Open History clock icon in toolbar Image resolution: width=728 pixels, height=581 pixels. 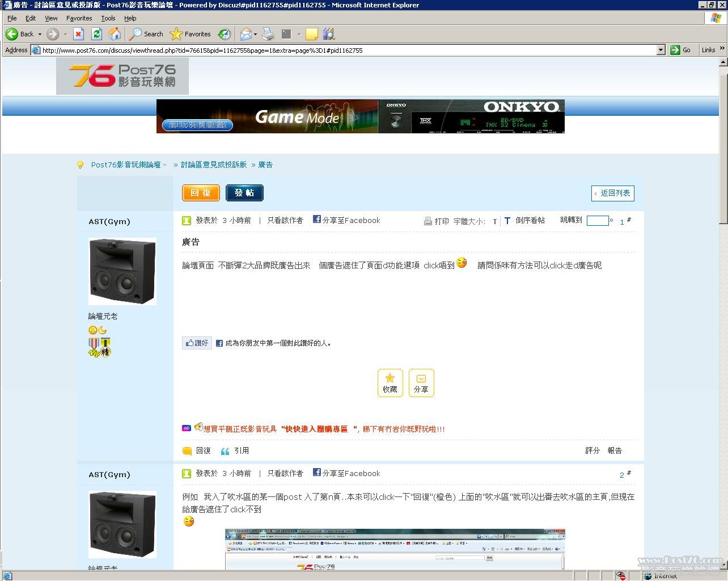(225, 34)
